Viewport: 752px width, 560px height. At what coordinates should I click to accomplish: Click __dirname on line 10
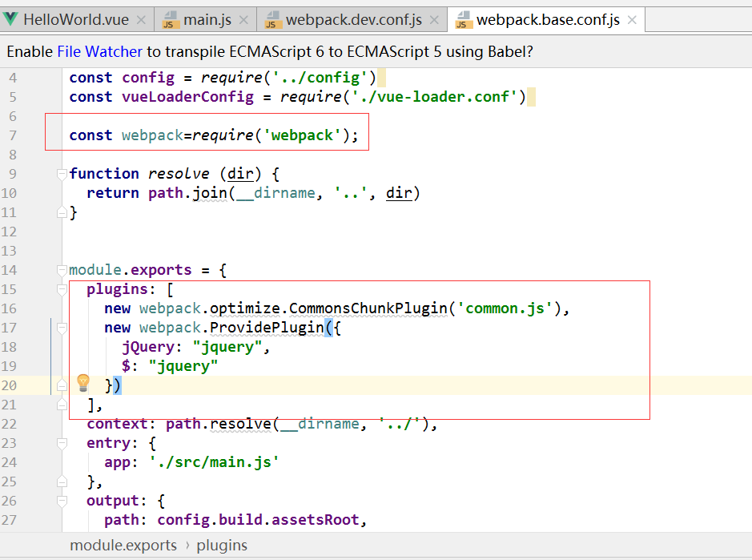click(275, 193)
